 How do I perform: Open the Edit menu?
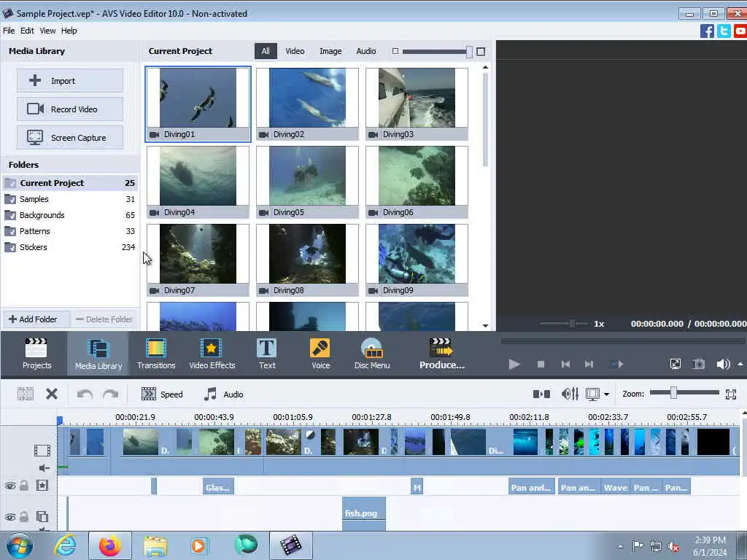click(27, 31)
